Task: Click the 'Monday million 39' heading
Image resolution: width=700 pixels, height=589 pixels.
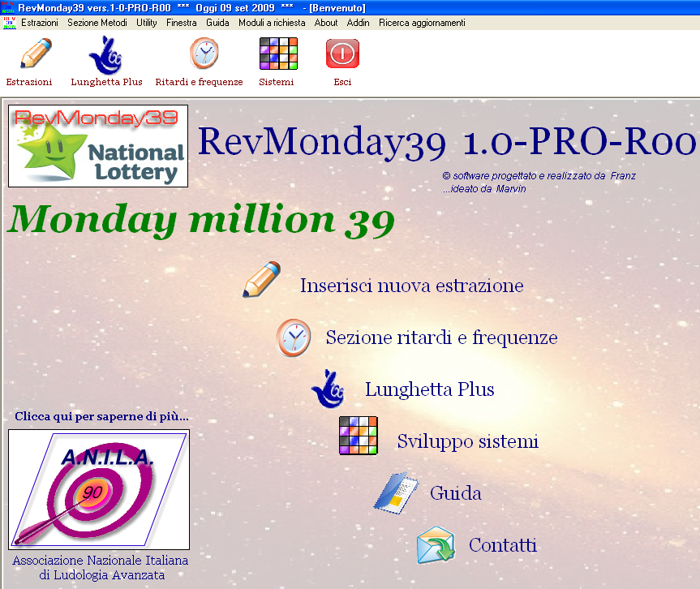Action: coord(201,221)
